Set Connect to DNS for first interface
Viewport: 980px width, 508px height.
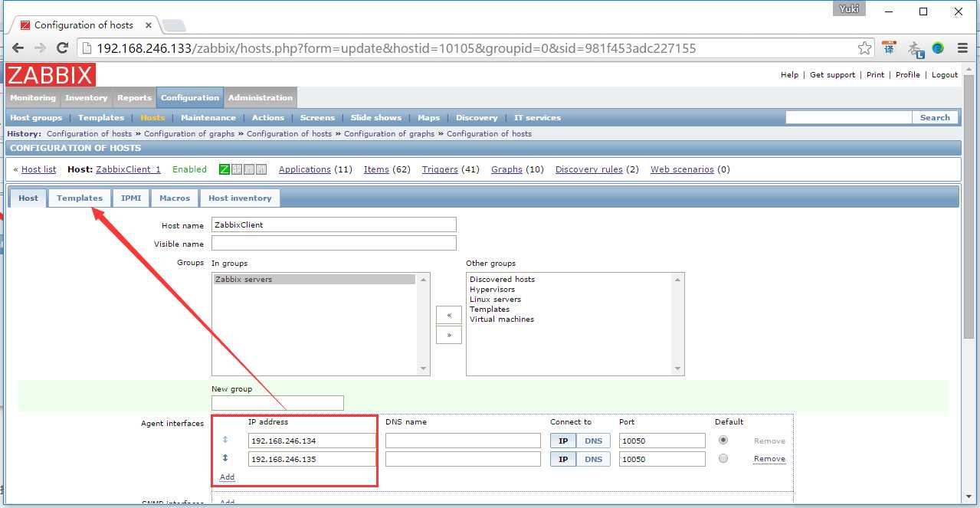(x=593, y=441)
